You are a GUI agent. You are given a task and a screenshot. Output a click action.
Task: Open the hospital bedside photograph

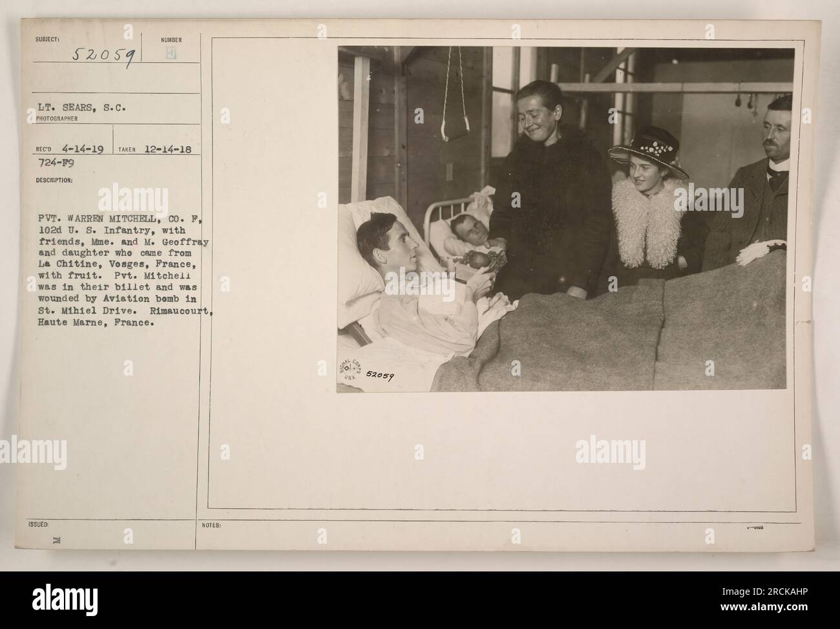(x=565, y=219)
